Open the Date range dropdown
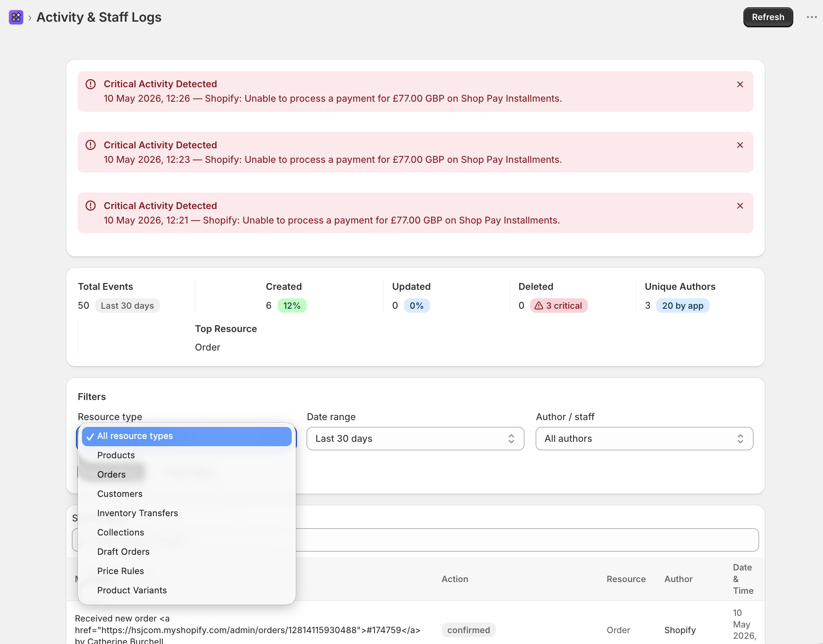The image size is (823, 644). pos(415,439)
